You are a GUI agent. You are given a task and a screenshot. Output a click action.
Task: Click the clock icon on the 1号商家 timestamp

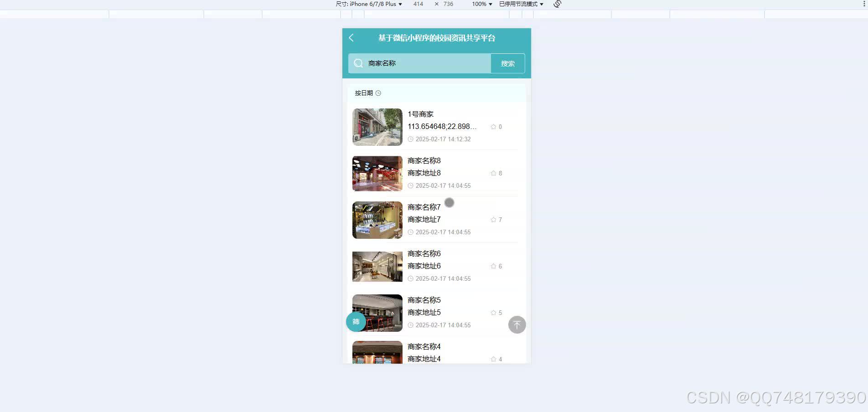coord(410,139)
